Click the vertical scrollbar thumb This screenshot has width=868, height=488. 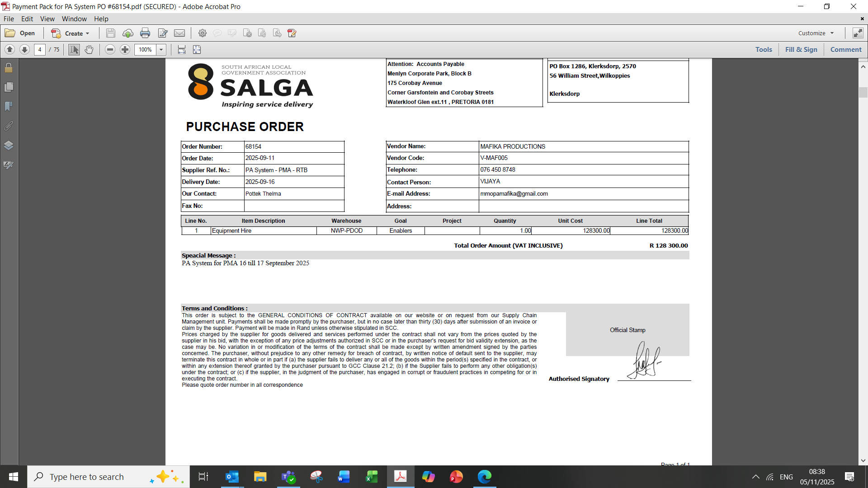point(863,92)
